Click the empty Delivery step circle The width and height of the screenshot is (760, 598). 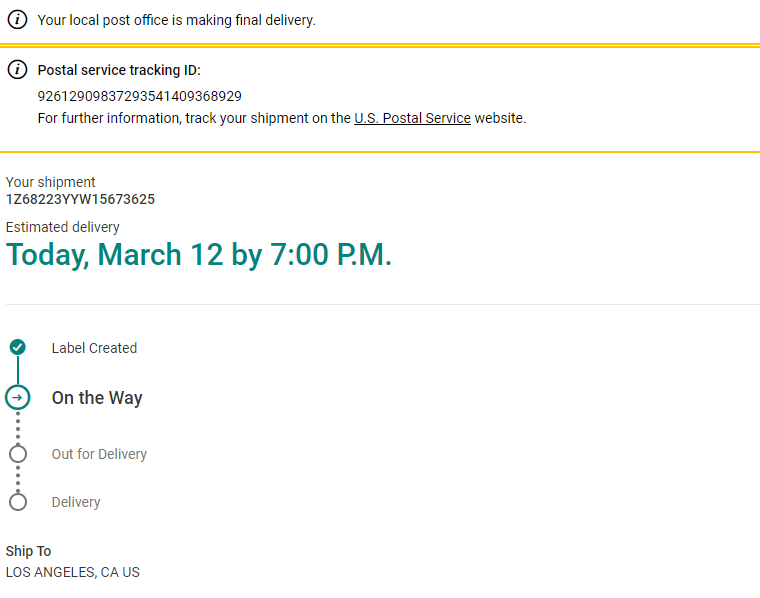click(x=17, y=502)
